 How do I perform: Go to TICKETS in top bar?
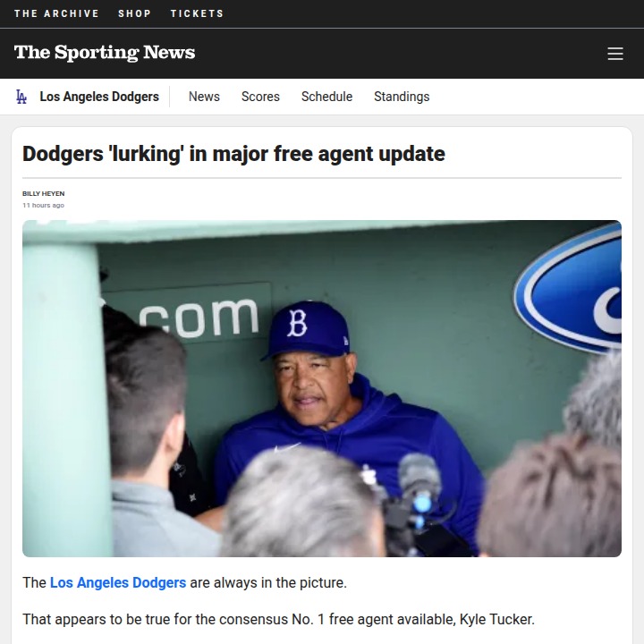pos(197,13)
